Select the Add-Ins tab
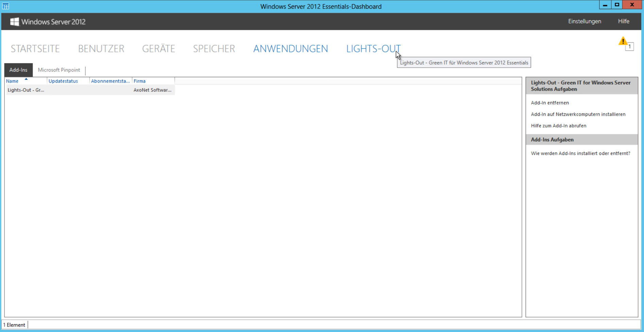 tap(18, 70)
